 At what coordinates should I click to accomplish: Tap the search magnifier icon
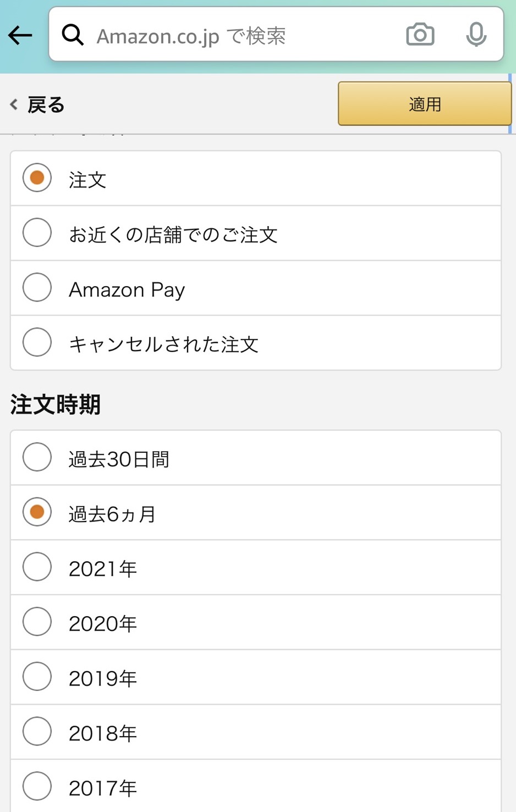pos(72,35)
